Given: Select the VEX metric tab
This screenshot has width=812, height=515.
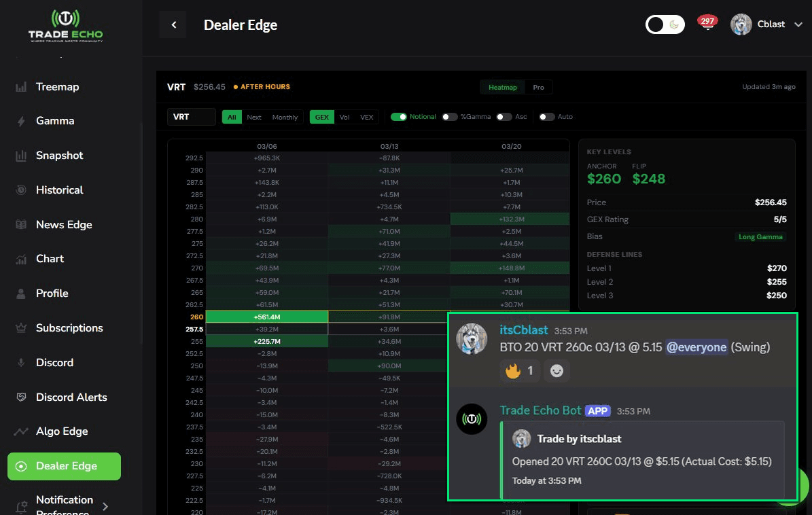Looking at the screenshot, I should point(367,117).
